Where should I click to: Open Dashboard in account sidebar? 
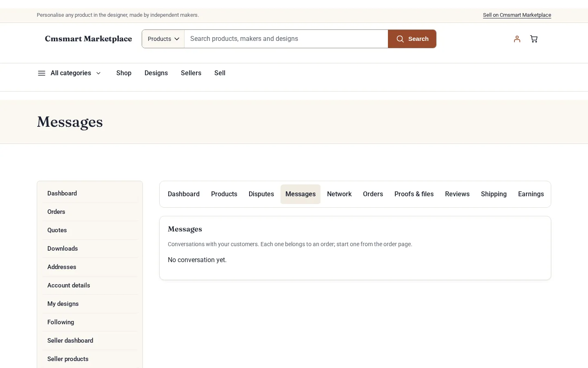pos(90,193)
